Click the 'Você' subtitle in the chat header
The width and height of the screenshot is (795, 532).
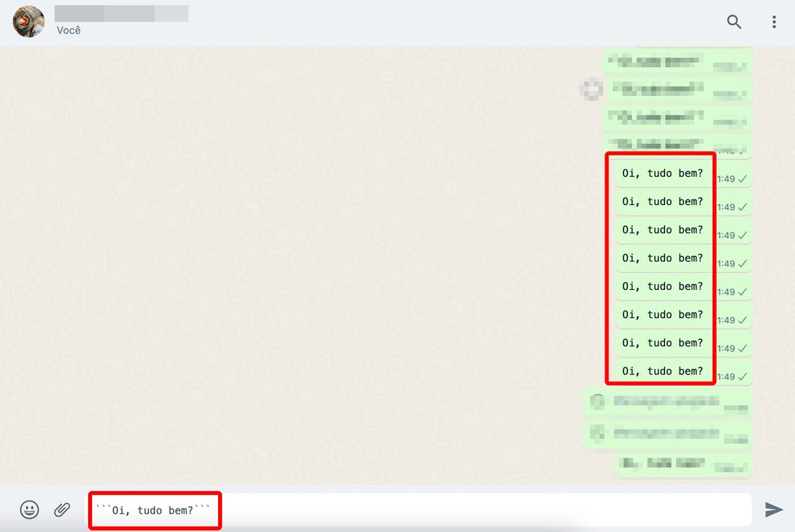[x=69, y=31]
